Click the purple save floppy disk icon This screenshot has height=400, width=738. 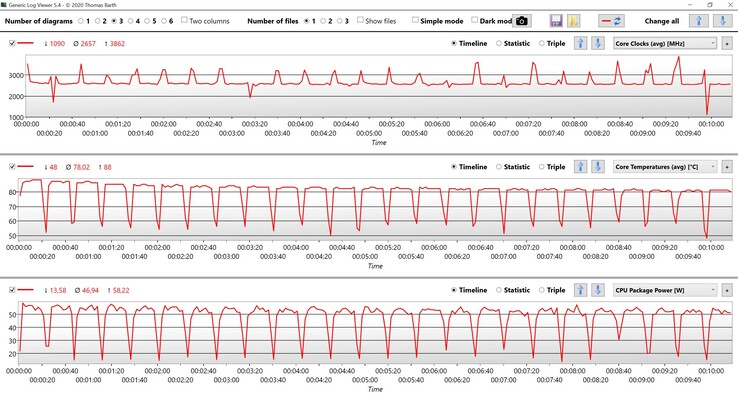coord(557,20)
